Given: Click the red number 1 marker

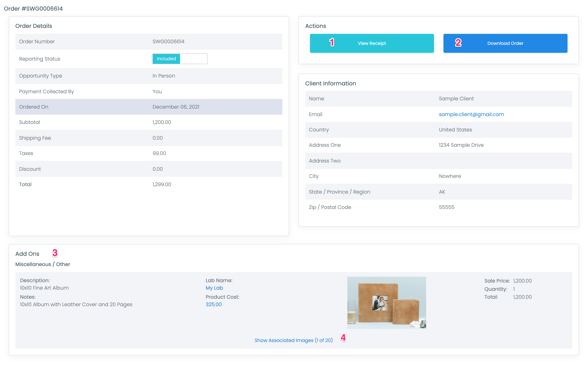Looking at the screenshot, I should point(332,43).
